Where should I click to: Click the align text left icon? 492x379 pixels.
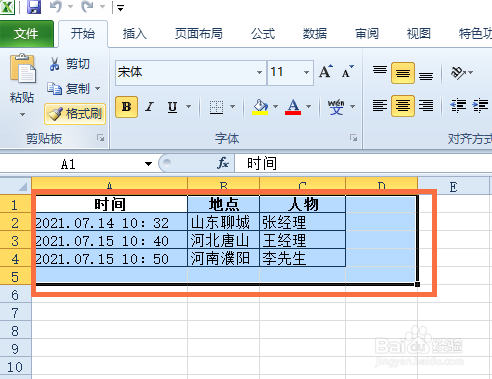pyautogui.click(x=380, y=106)
